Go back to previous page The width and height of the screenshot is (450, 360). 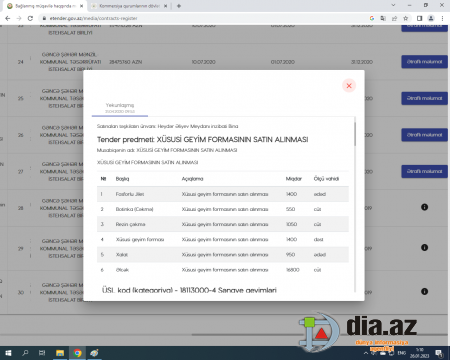8,18
